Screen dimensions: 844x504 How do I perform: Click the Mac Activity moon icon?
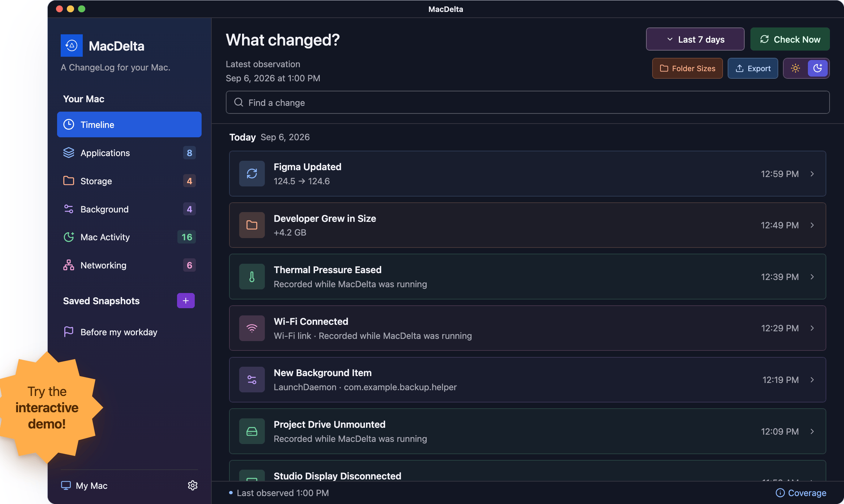coord(69,237)
